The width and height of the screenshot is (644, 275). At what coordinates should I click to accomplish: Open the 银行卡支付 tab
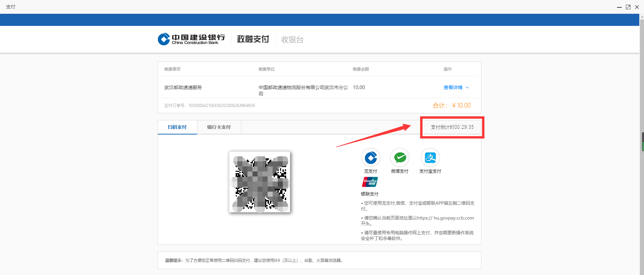[x=219, y=127]
